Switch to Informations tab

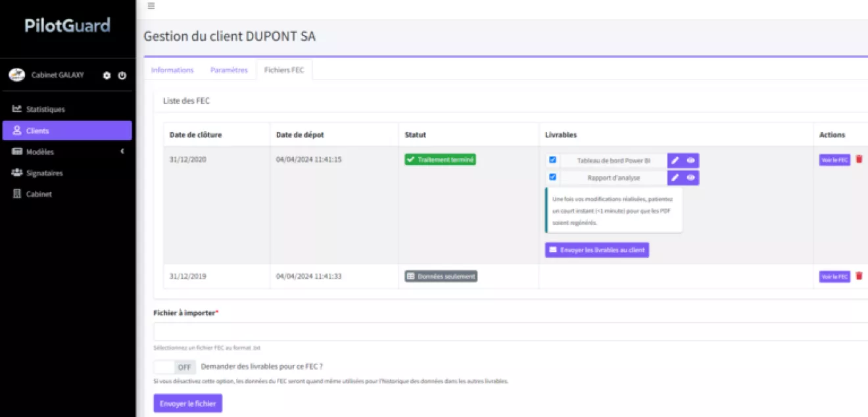(172, 70)
